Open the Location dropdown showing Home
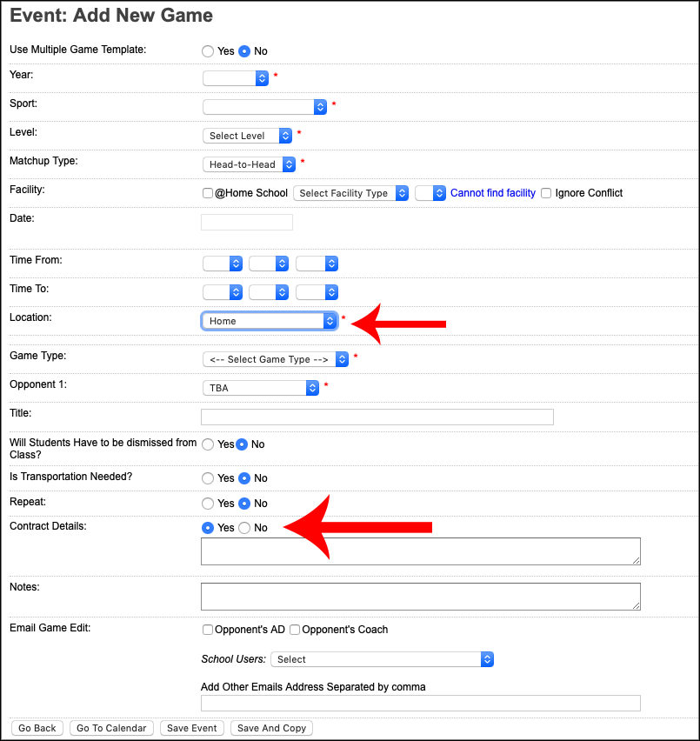This screenshot has width=700, height=741. click(270, 321)
